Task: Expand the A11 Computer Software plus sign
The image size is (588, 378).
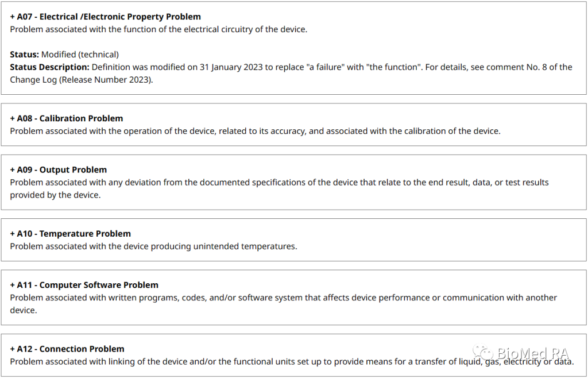Action: point(13,285)
